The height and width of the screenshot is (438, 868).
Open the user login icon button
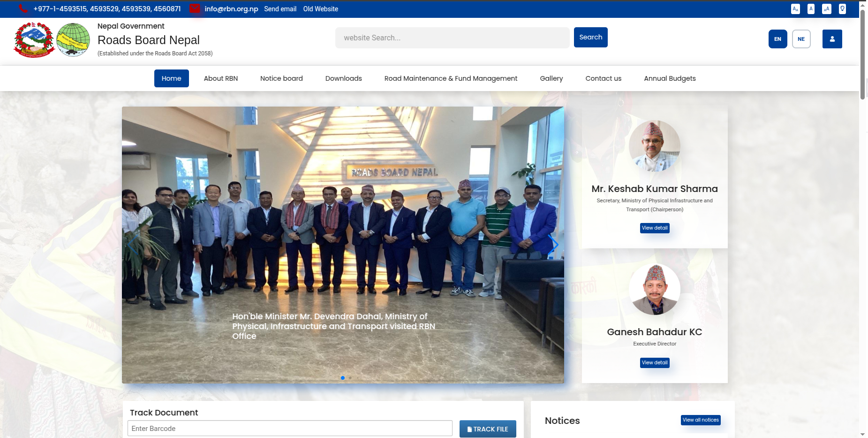pos(832,39)
